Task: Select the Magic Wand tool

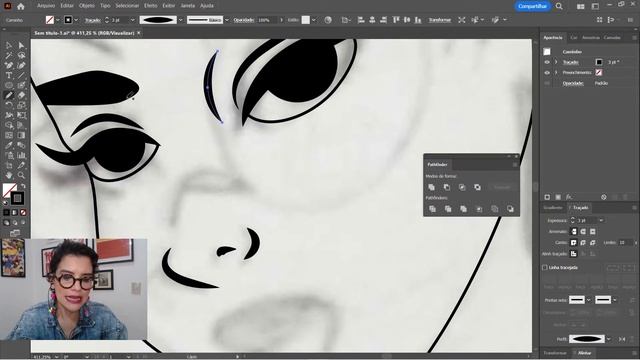Action: [x=9, y=56]
